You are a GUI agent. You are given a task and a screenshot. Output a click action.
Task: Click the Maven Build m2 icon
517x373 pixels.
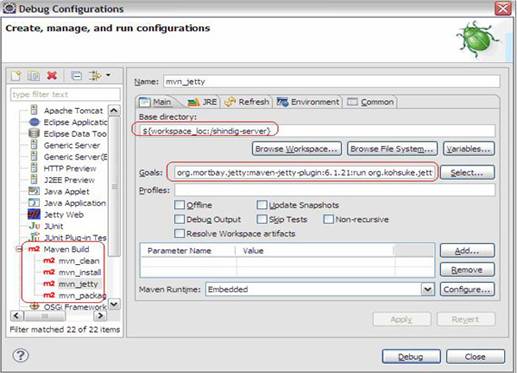[34, 249]
